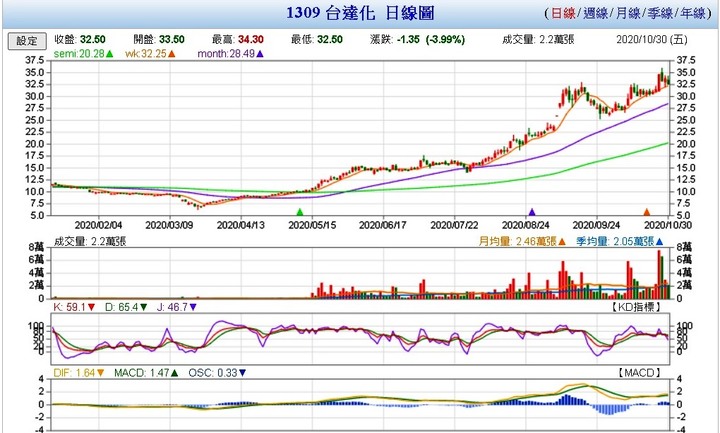Click the 2020/10/30 date axis label

pyautogui.click(x=668, y=225)
